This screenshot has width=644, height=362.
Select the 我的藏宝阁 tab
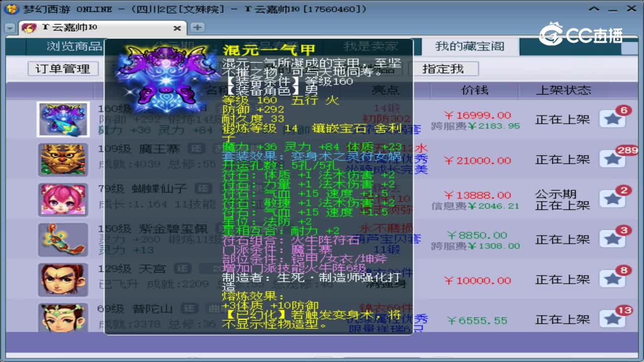469,46
